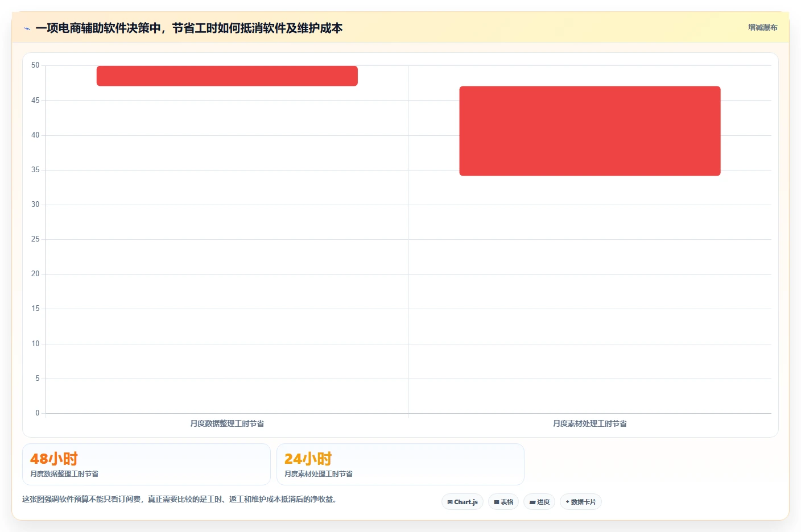Screen dimensions: 801x532
Task: Click the y-axis value 20
Action: pos(35,273)
